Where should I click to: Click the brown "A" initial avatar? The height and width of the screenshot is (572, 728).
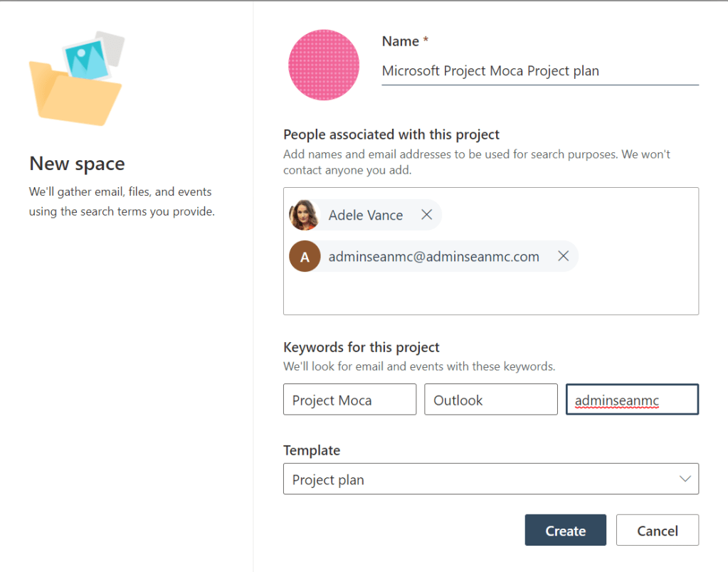tap(305, 257)
